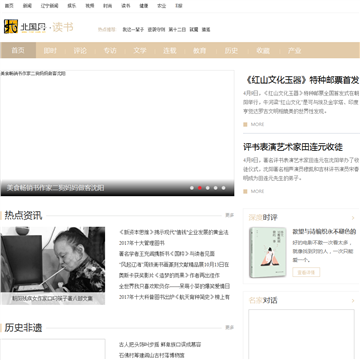Screen dimensions: 360x360
Task: Open headline 评书表演艺术家田连元收徒
Action: pos(293,147)
